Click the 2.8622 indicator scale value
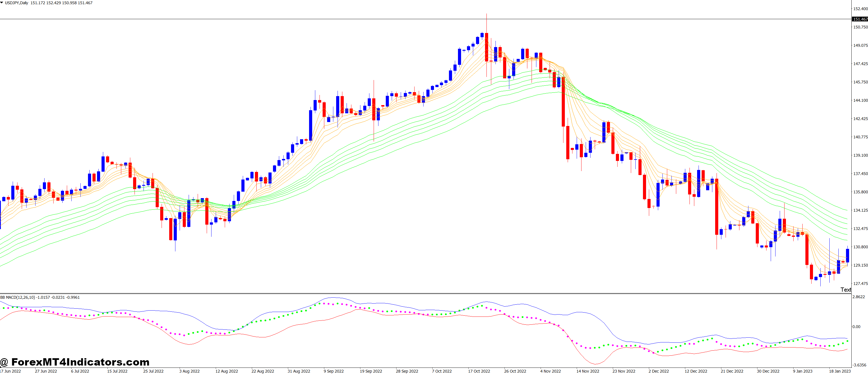This screenshot has height=374, width=868. point(858,296)
